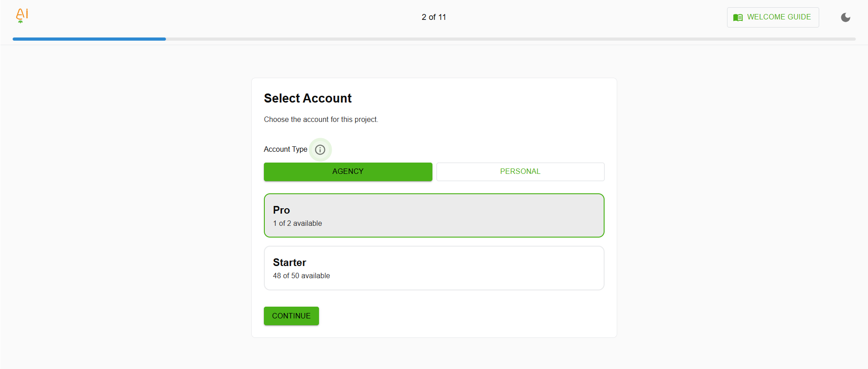Click the Pro title inside its card
This screenshot has height=369, width=868.
pyautogui.click(x=281, y=210)
